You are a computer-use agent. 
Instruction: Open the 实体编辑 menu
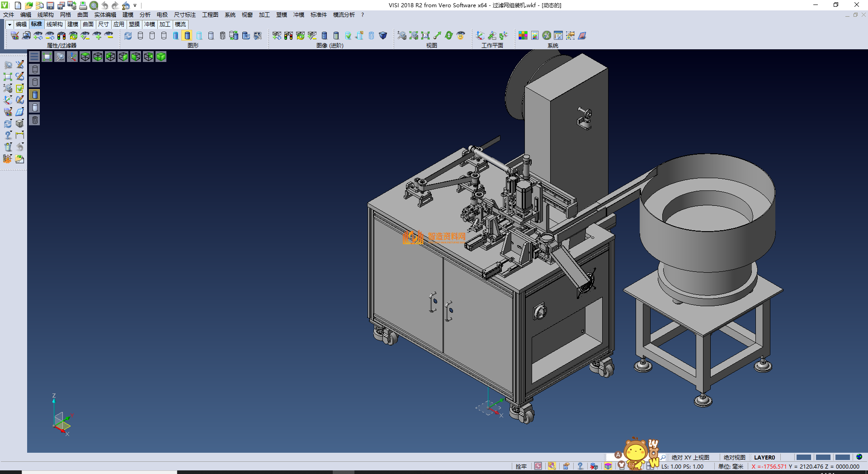point(105,15)
